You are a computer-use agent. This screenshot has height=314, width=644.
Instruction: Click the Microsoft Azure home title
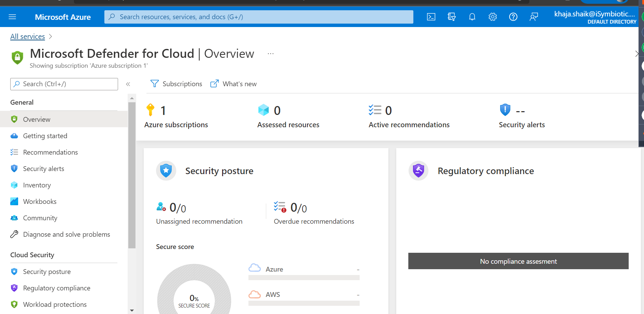pyautogui.click(x=63, y=17)
